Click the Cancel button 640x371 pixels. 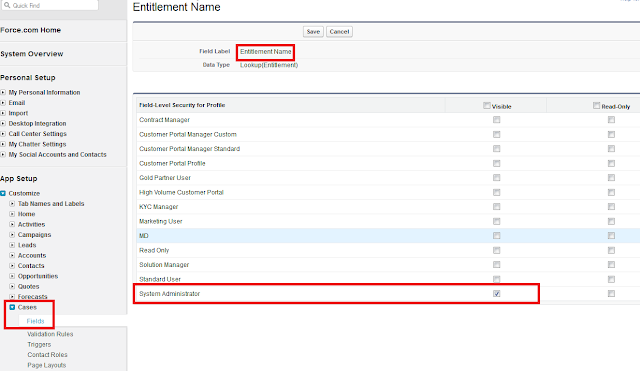point(339,31)
